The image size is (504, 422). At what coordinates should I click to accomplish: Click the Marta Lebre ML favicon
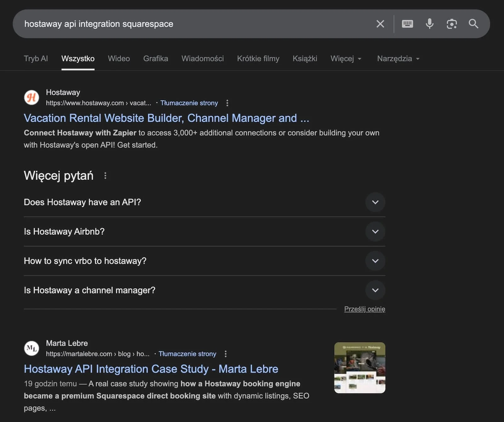(x=31, y=348)
